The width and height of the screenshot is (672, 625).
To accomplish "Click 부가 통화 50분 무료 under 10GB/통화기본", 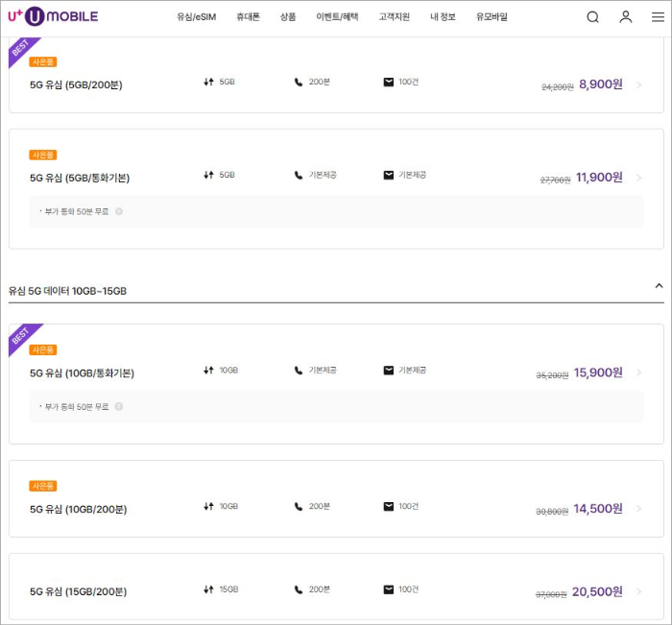I will [77, 406].
